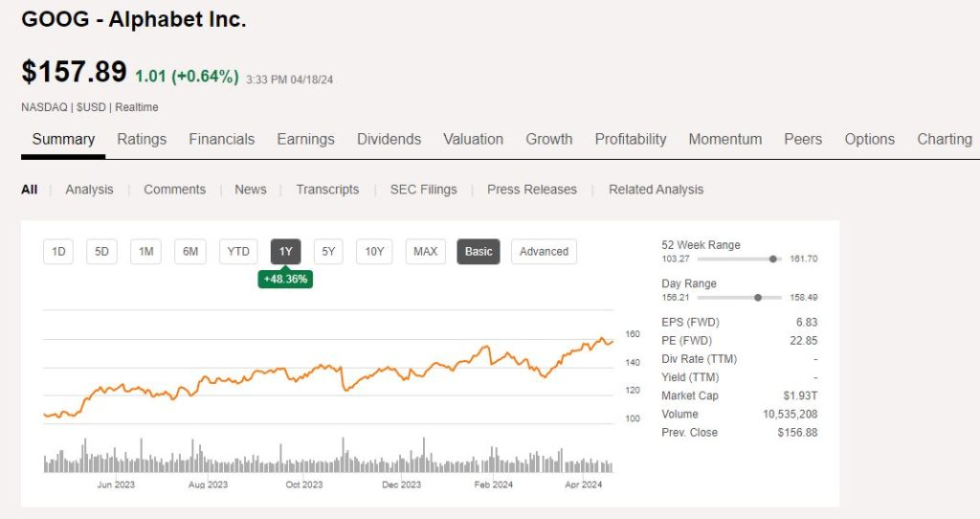Open the Growth tab

548,139
